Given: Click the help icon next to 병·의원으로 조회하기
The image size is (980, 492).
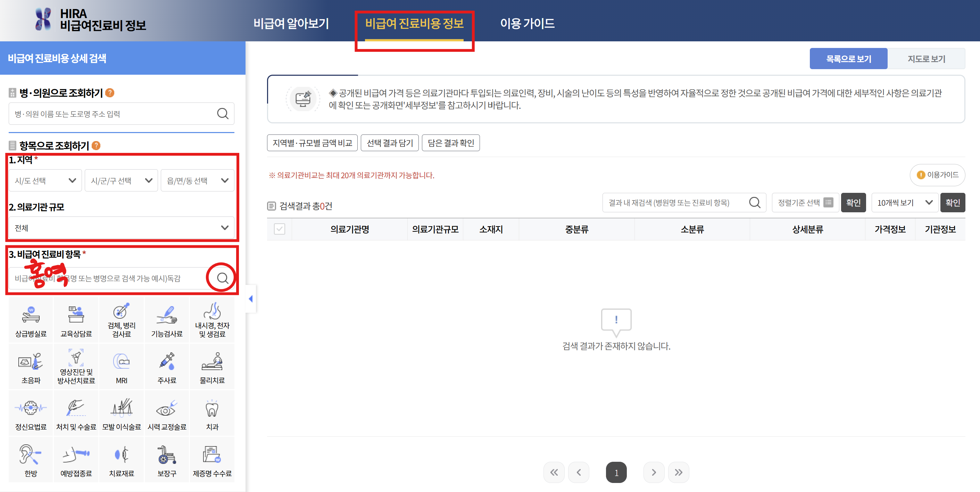Looking at the screenshot, I should click(x=110, y=92).
